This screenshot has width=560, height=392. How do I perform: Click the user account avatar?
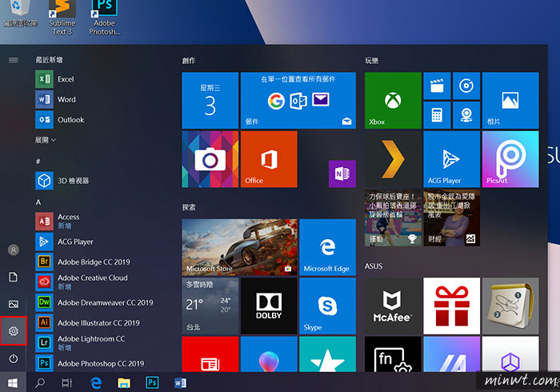(x=14, y=250)
